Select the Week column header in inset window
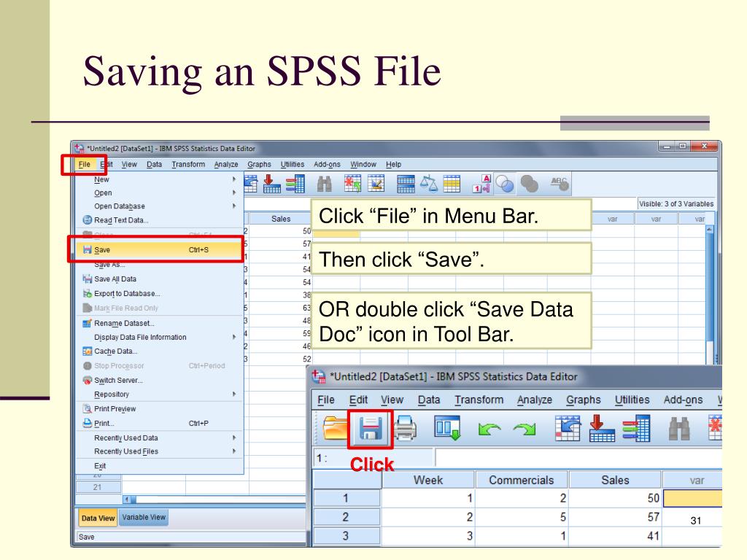The height and width of the screenshot is (560, 747). coord(427,480)
